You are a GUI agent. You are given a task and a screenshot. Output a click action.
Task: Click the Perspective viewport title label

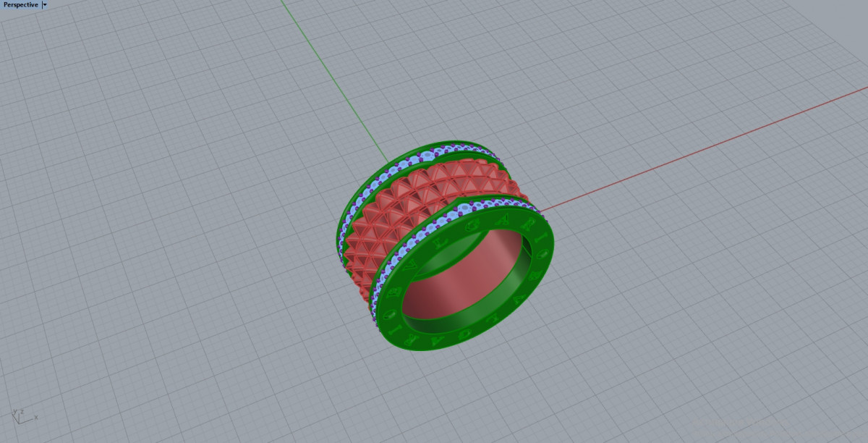click(x=20, y=4)
